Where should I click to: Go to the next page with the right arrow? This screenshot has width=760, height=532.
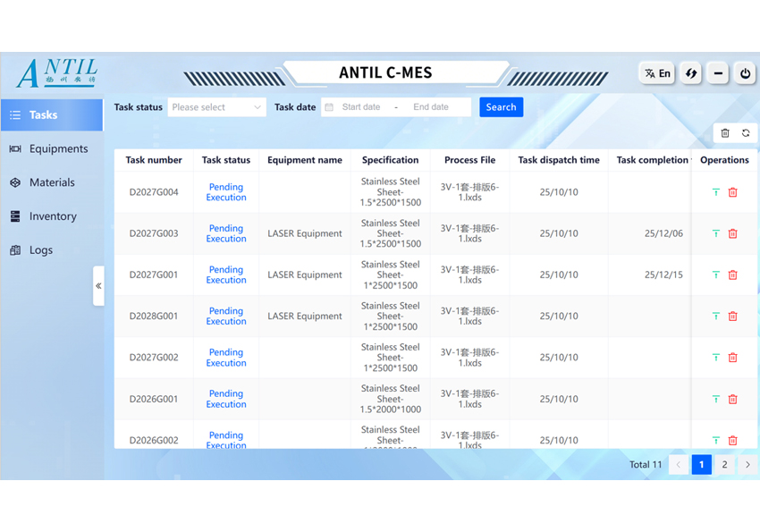click(747, 465)
